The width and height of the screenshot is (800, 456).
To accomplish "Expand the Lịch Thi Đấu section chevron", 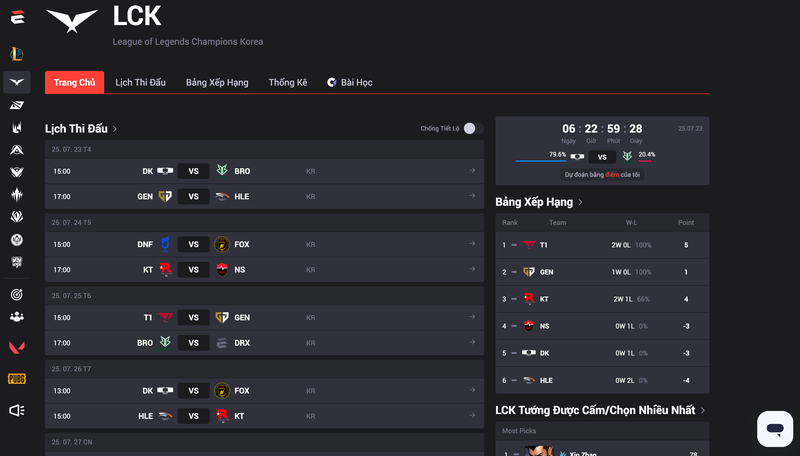I will (x=115, y=129).
